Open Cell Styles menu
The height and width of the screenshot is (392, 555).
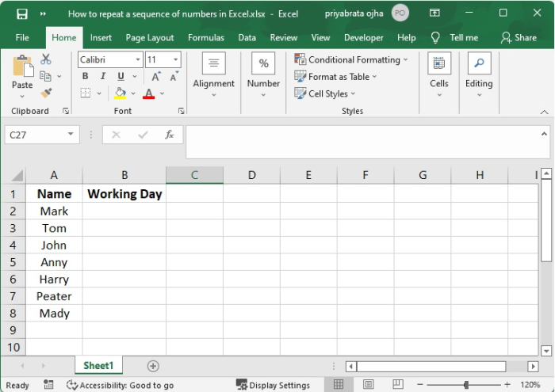[x=324, y=93]
